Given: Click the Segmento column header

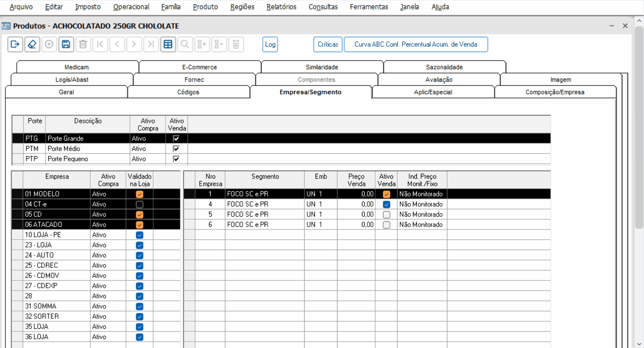Looking at the screenshot, I should 265,180.
